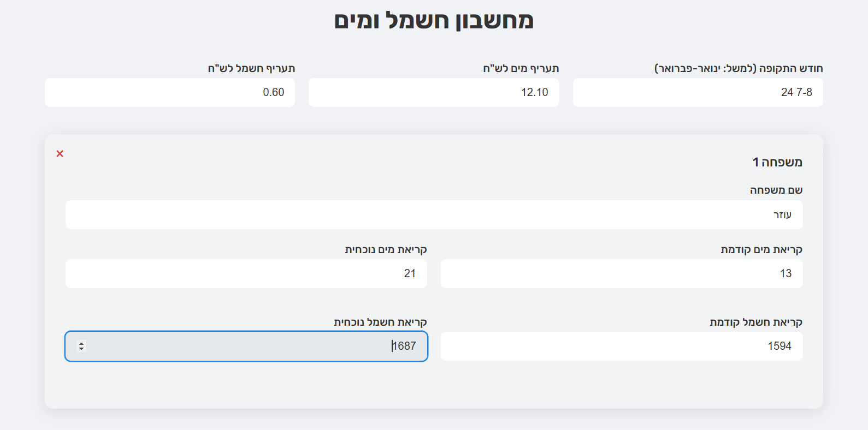Click the קריאת מים קודמת label

click(x=761, y=249)
